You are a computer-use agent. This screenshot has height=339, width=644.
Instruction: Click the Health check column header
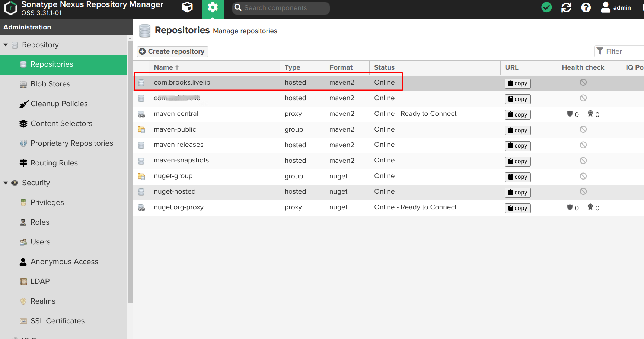click(583, 68)
